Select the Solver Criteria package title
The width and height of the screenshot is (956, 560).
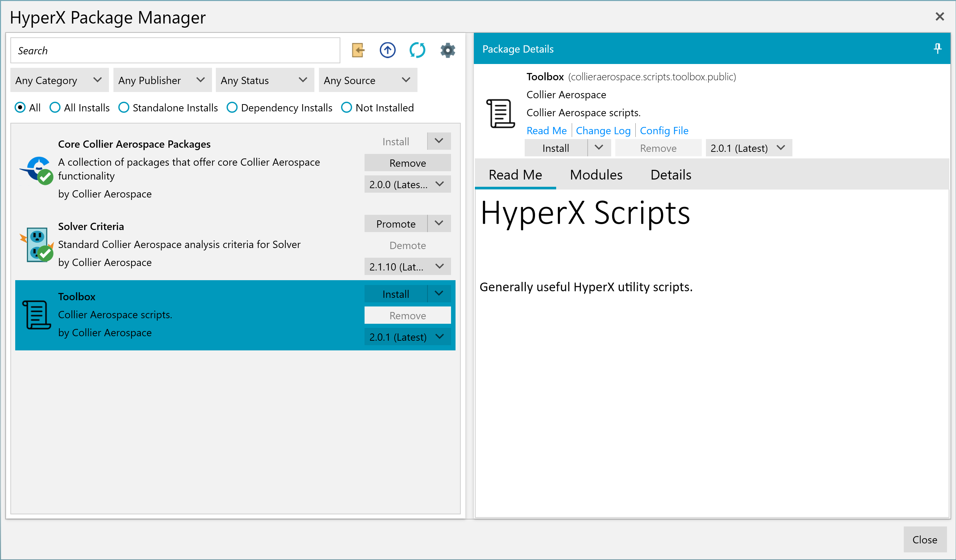tap(91, 227)
